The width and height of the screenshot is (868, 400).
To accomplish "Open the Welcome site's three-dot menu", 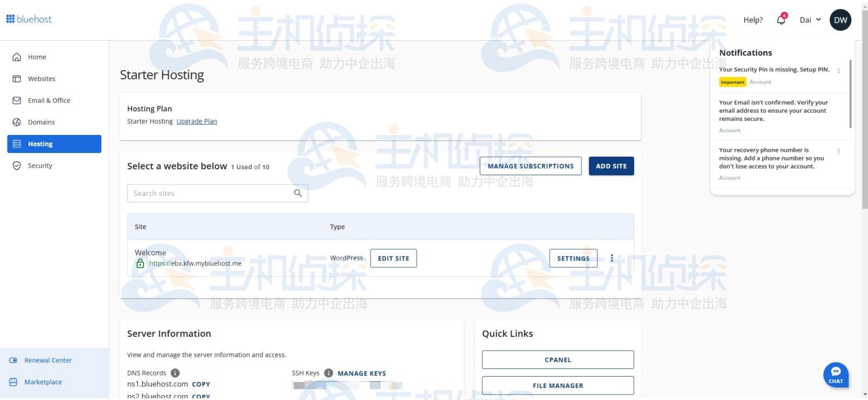I will pyautogui.click(x=612, y=259).
